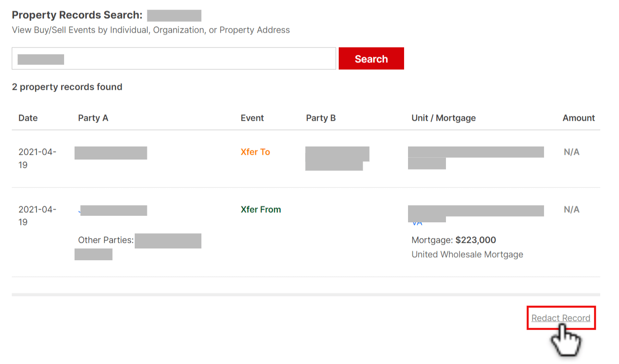619x364 pixels.
Task: Click the red Search button
Action: (371, 58)
